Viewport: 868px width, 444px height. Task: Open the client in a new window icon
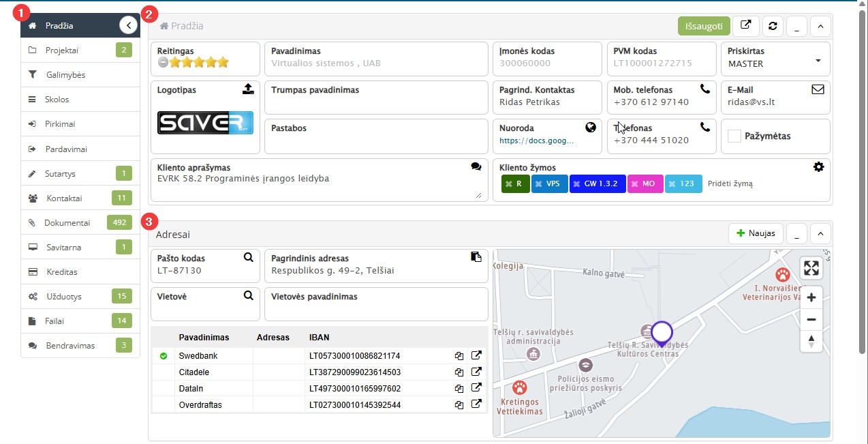click(746, 26)
